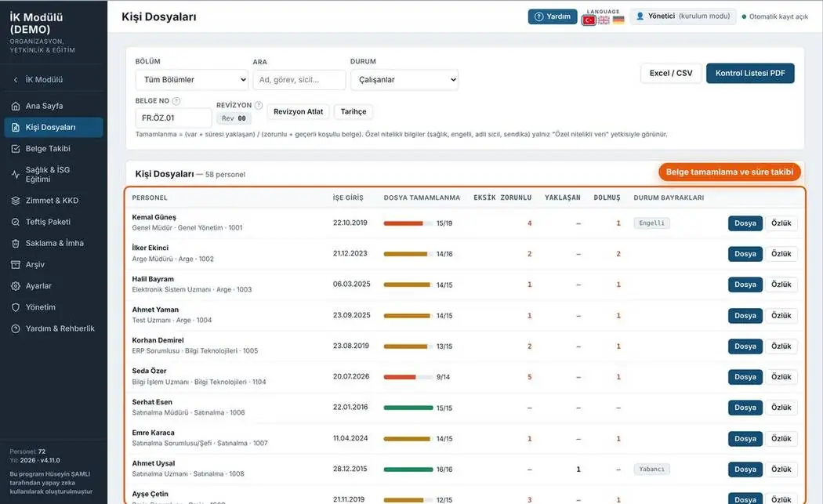Open the Özlük file for İlker Ekinci
823x504 pixels.
coord(781,254)
